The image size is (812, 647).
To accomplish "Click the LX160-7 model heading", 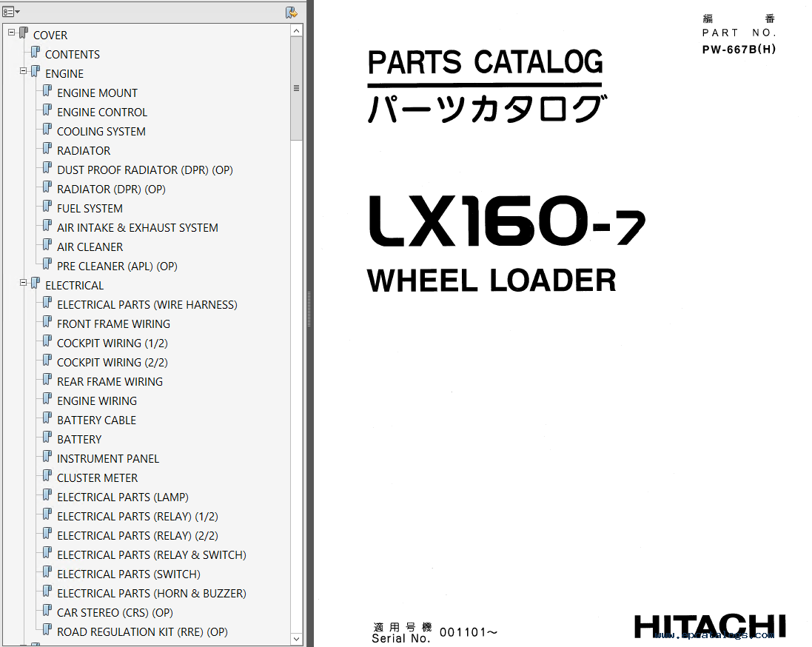I will click(x=507, y=221).
